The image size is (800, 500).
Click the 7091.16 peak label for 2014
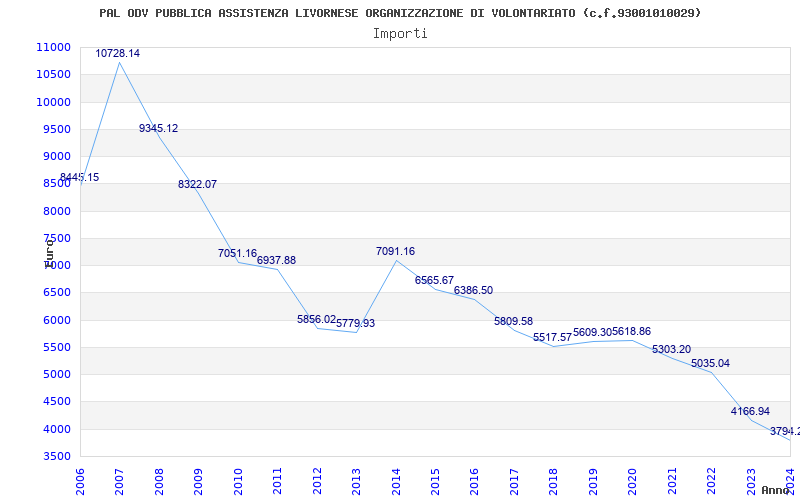395,251
